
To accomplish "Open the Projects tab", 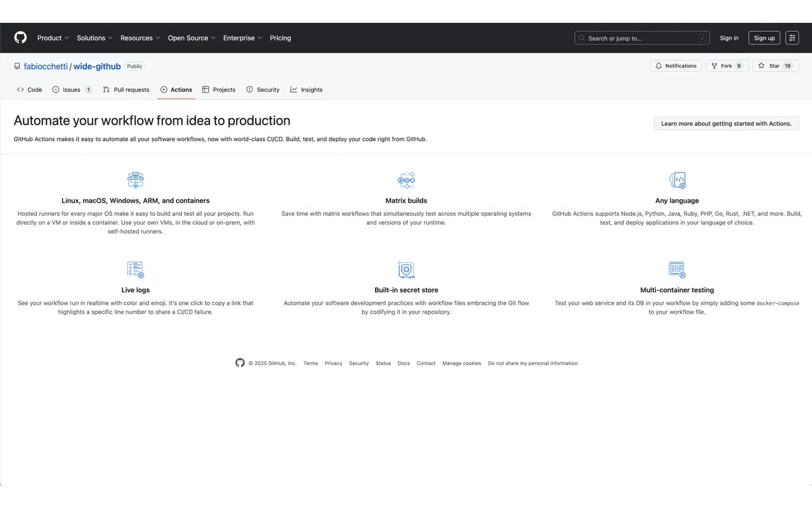I will coord(219,90).
